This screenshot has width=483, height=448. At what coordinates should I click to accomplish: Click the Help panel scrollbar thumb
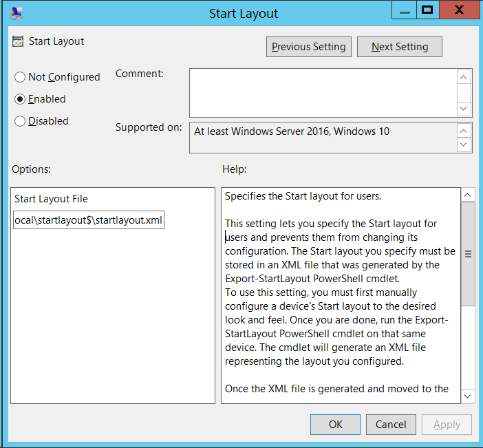[468, 253]
